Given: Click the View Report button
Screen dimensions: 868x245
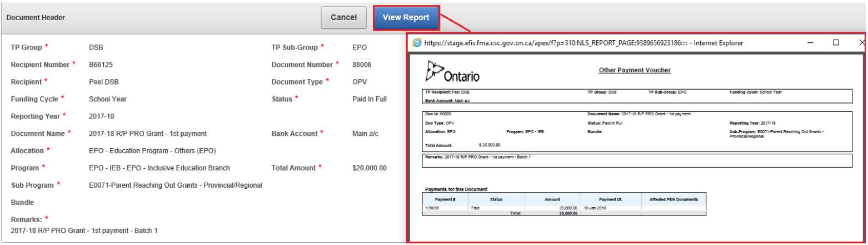Looking at the screenshot, I should click(x=406, y=17).
